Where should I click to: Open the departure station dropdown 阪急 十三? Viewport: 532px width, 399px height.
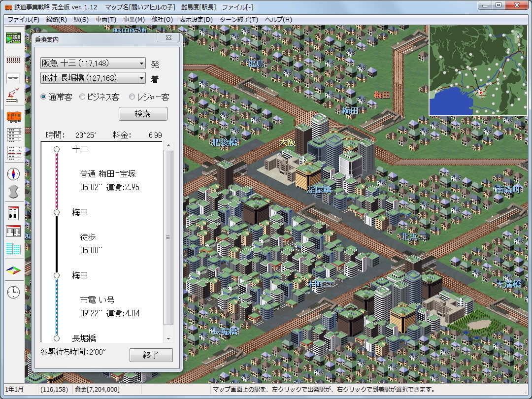93,63
